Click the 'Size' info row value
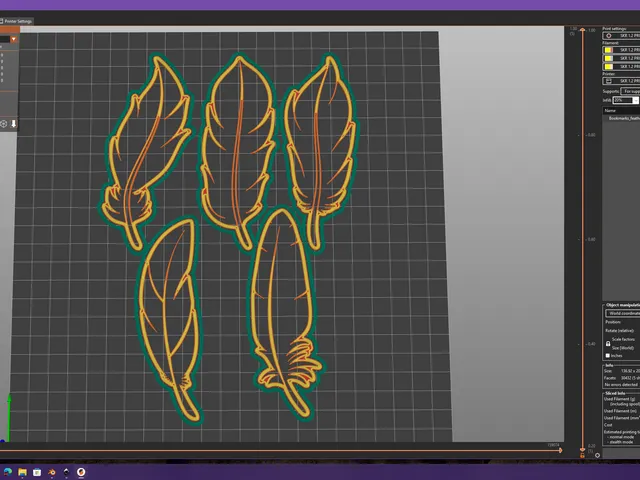 pyautogui.click(x=630, y=371)
